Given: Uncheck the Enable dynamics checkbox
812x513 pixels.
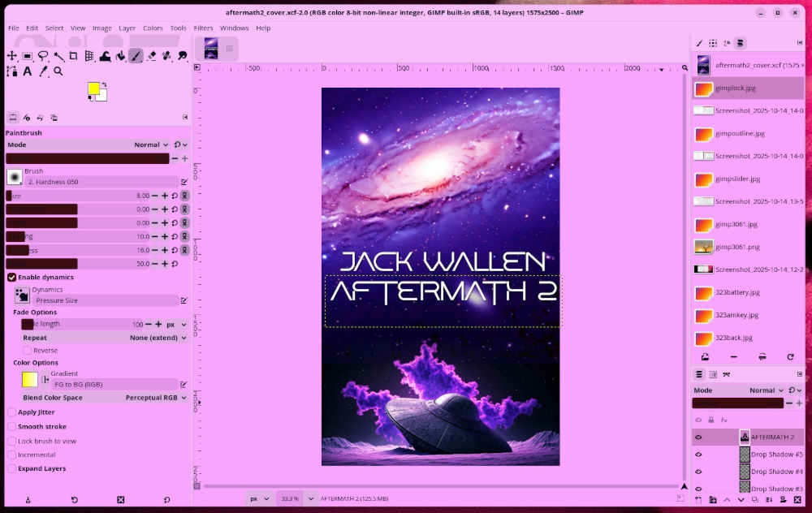Looking at the screenshot, I should point(12,278).
